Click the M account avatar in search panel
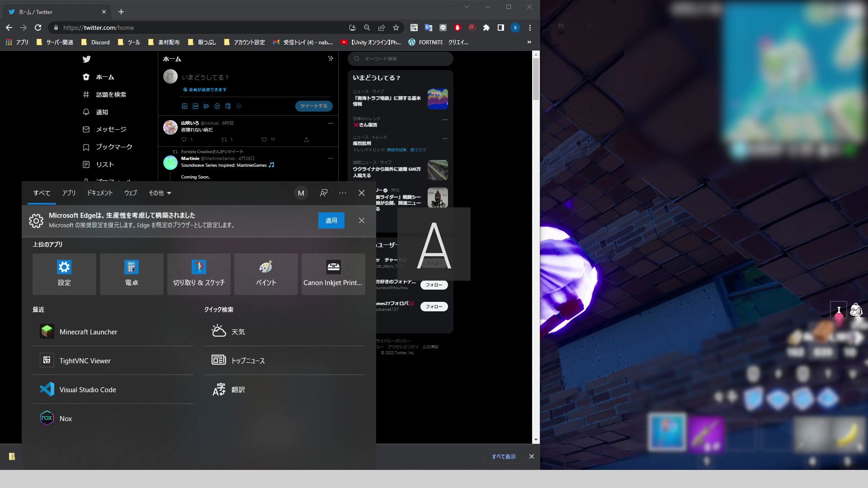The width and height of the screenshot is (868, 488). click(301, 193)
